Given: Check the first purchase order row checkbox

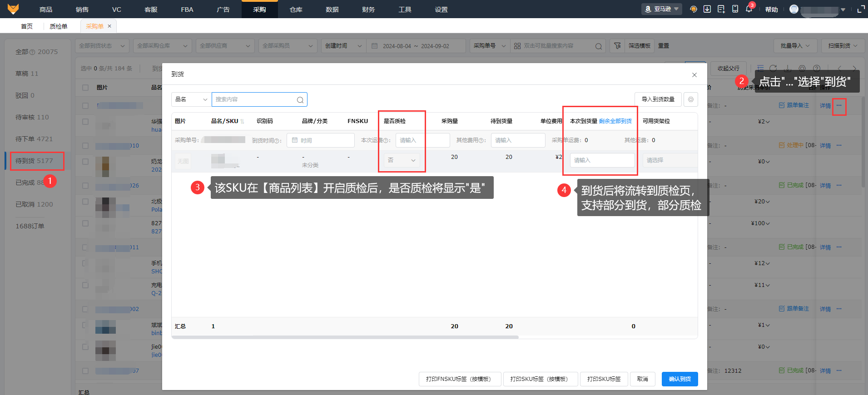Looking at the screenshot, I should (85, 106).
